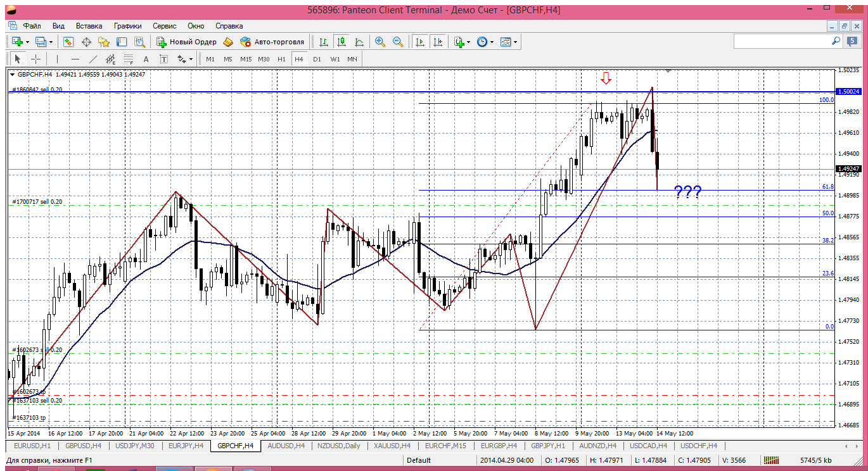Toggle the Авто-торговля button

pyautogui.click(x=272, y=42)
